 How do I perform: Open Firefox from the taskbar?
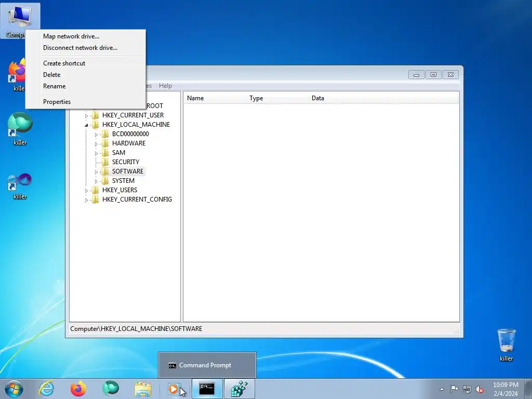pyautogui.click(x=78, y=389)
